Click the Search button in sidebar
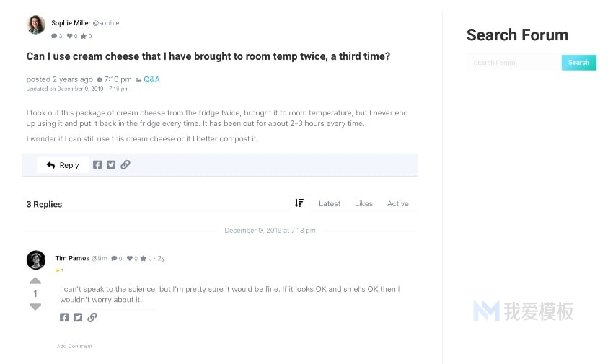 click(x=578, y=63)
